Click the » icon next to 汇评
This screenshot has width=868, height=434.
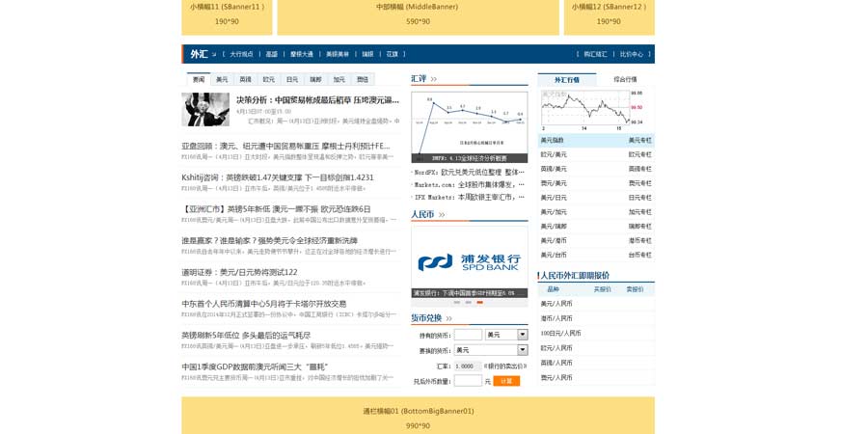click(434, 79)
